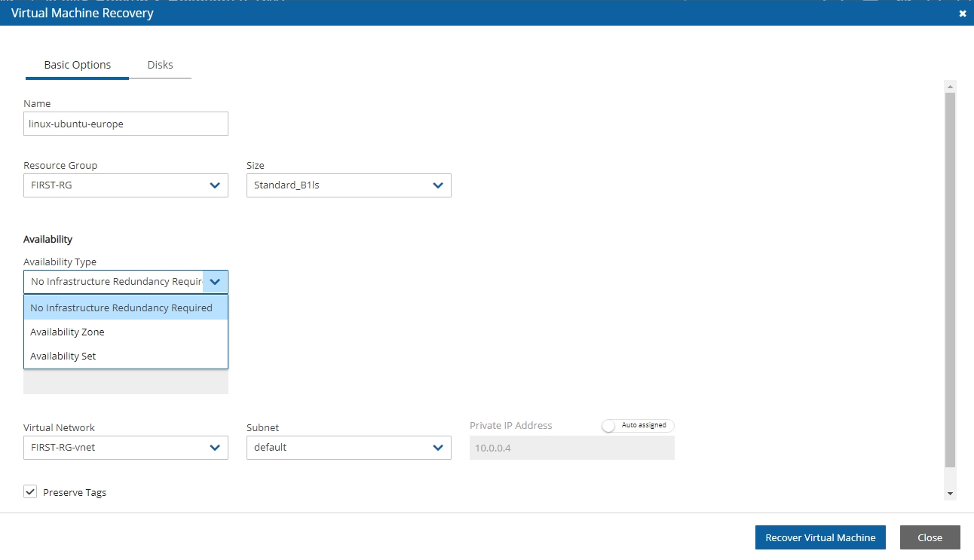Click the Subnet dropdown chevron arrow
Viewport: 974px width, 560px height.
pyautogui.click(x=438, y=448)
